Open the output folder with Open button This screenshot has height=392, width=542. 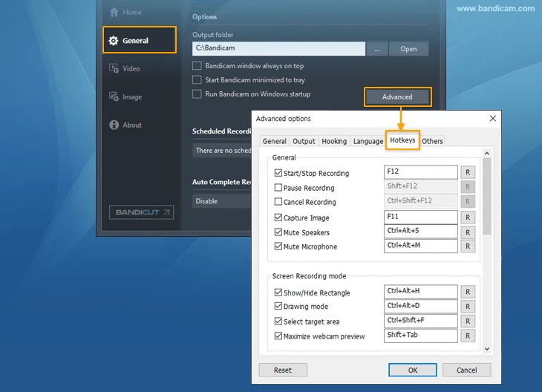click(408, 49)
